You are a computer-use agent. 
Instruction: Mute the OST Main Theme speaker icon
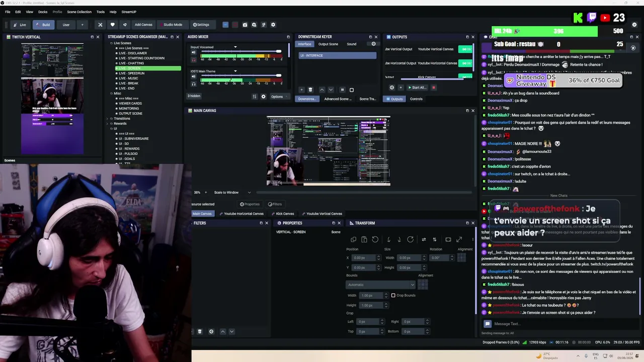193,77
